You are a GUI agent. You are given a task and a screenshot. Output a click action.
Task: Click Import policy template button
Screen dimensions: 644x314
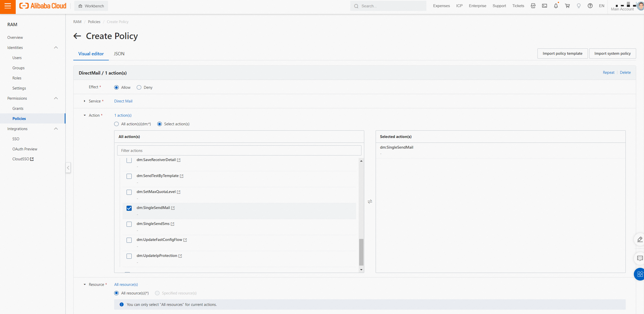(x=563, y=54)
